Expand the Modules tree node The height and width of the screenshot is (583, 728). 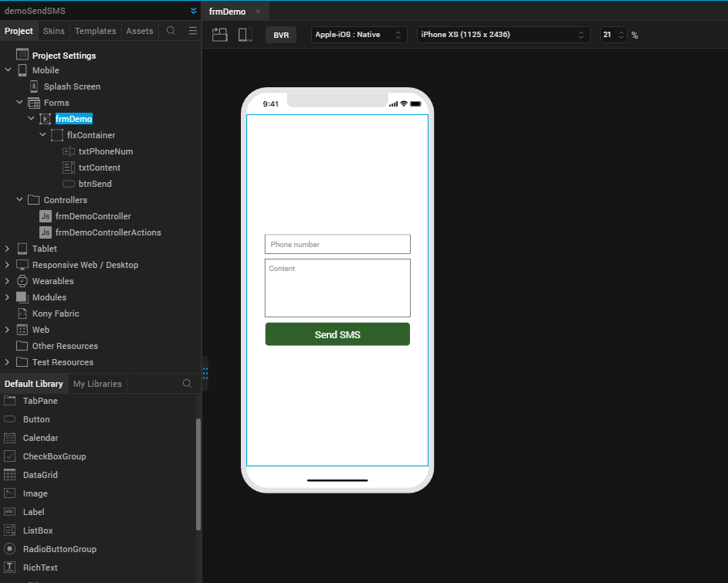(7, 297)
